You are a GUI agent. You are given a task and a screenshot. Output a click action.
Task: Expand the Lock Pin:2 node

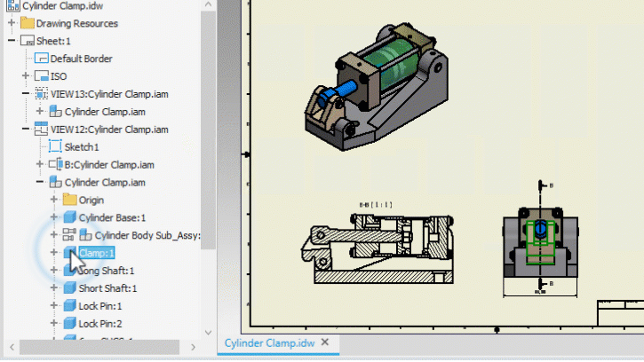pos(54,323)
